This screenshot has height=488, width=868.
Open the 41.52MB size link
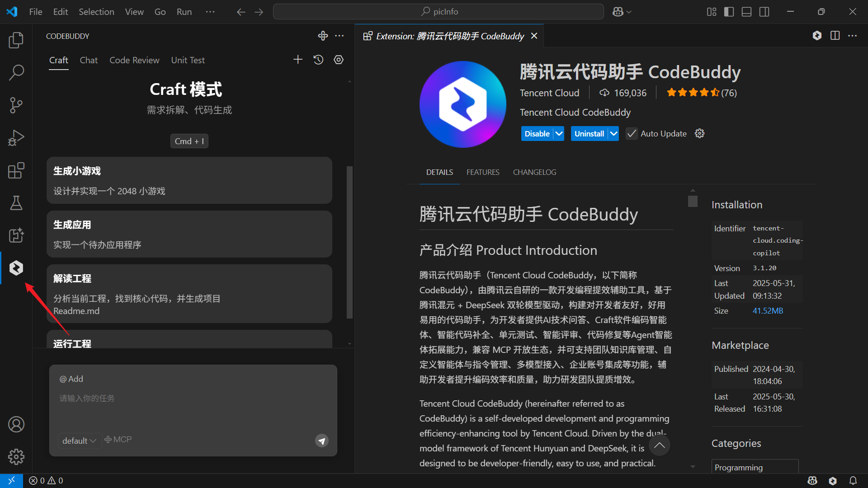pyautogui.click(x=768, y=311)
